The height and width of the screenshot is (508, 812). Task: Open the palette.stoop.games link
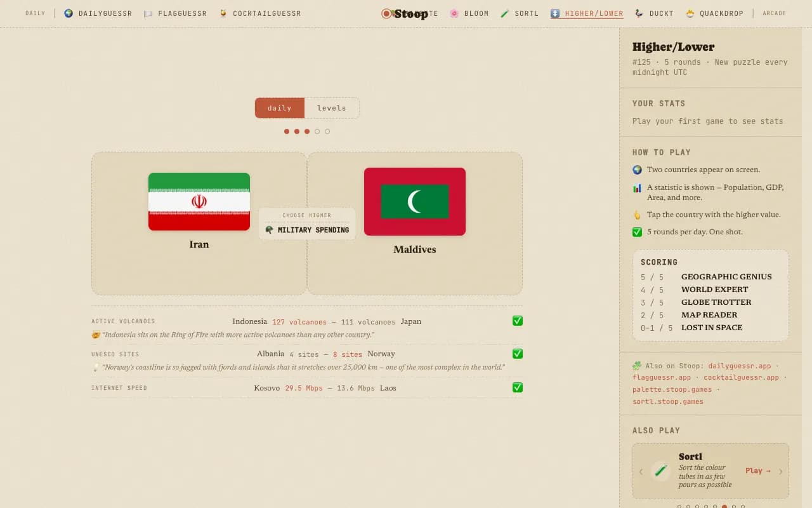click(x=672, y=389)
